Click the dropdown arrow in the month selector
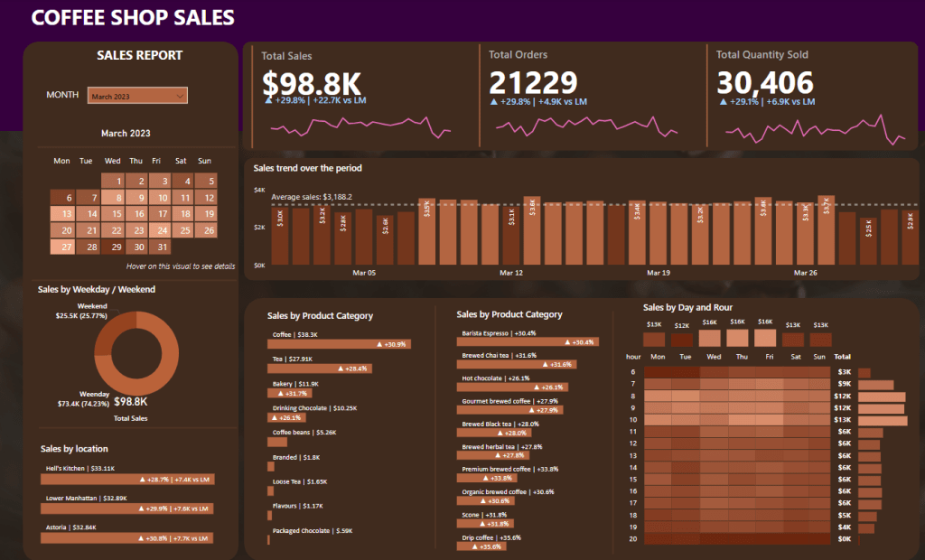This screenshot has width=925, height=560. (x=181, y=96)
